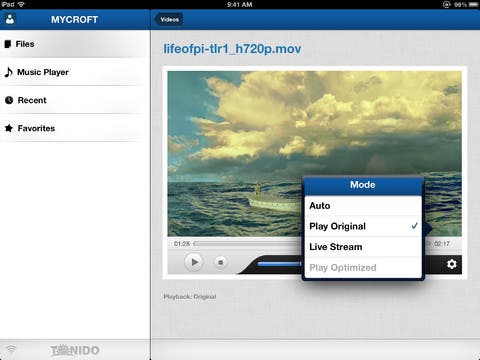Go back to Videos
This screenshot has width=480, height=360.
(169, 19)
